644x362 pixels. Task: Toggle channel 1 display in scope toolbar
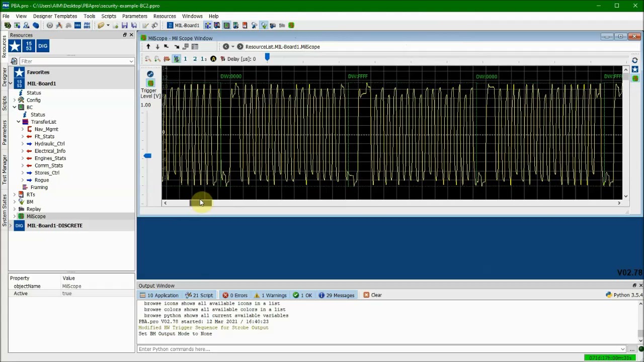tap(185, 59)
